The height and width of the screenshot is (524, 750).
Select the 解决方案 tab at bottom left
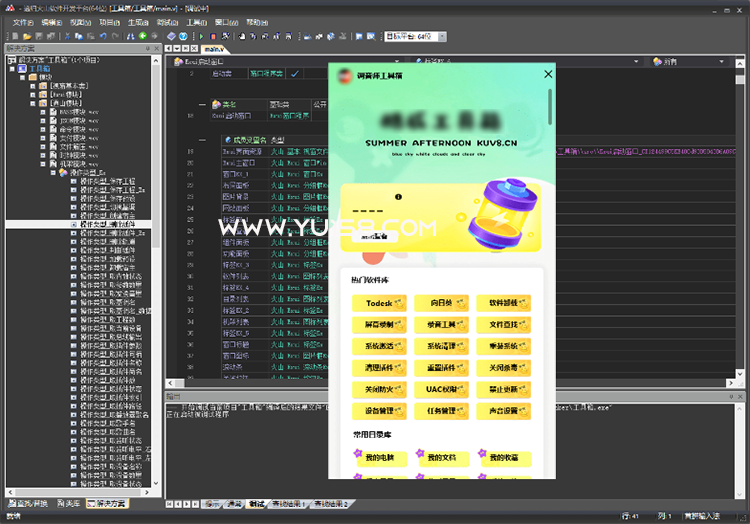pyautogui.click(x=106, y=503)
